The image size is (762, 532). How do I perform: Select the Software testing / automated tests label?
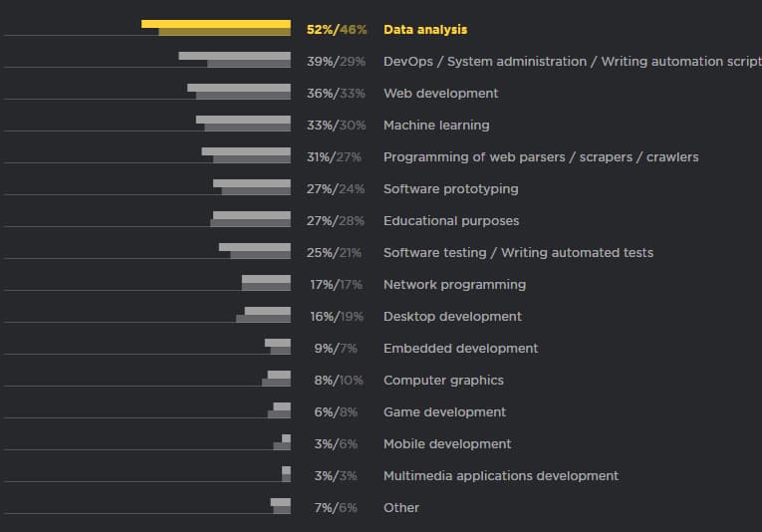[x=518, y=253]
